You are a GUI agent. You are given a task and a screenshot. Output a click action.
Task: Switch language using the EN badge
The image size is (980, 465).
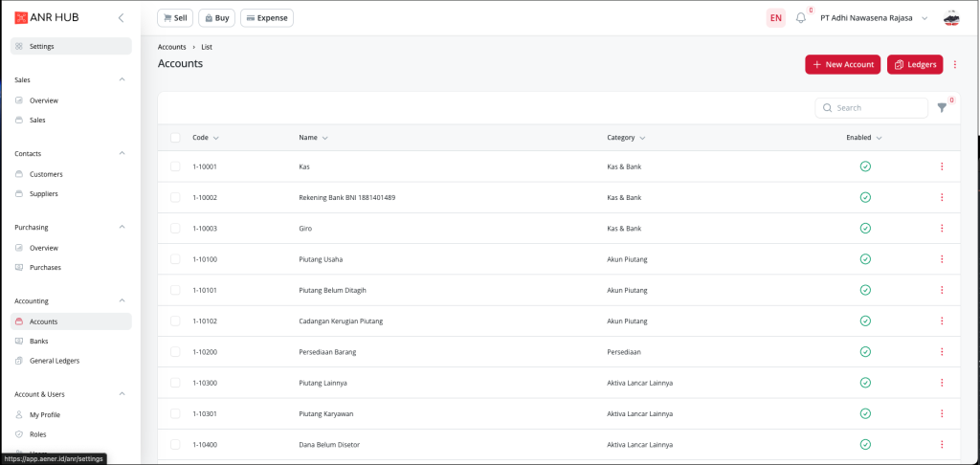(x=775, y=18)
